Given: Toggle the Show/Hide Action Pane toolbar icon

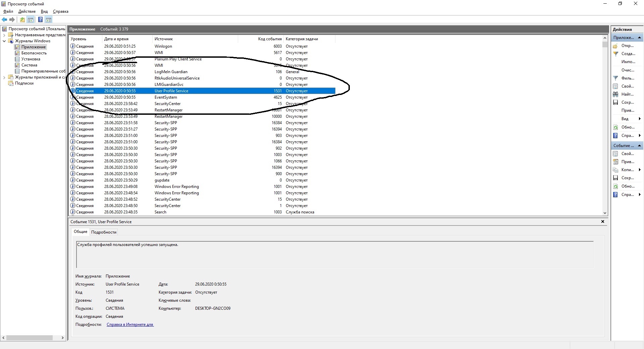Looking at the screenshot, I should (x=49, y=19).
